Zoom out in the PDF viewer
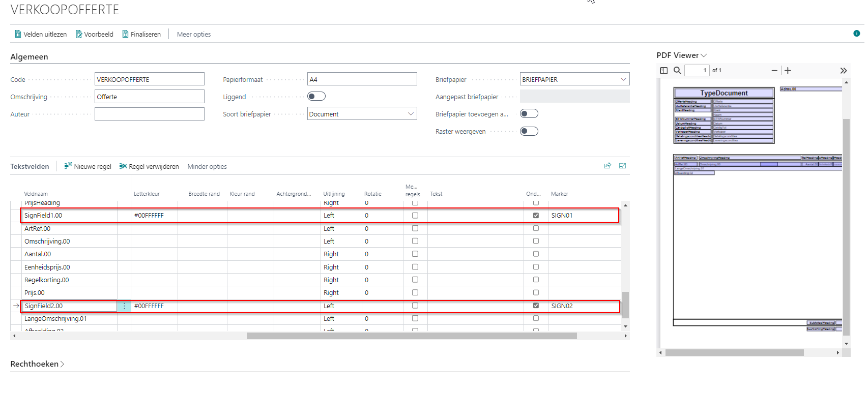This screenshot has width=868, height=420. tap(774, 71)
